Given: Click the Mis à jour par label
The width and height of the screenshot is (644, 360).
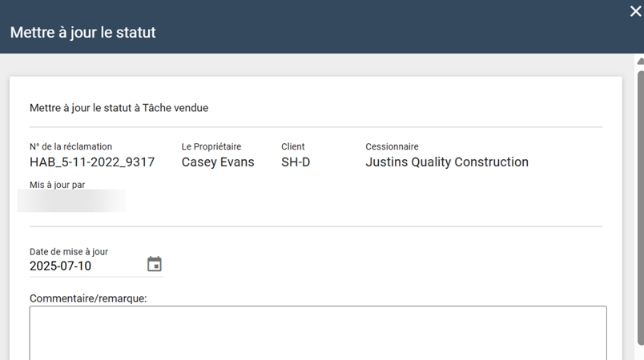Looking at the screenshot, I should [x=57, y=185].
